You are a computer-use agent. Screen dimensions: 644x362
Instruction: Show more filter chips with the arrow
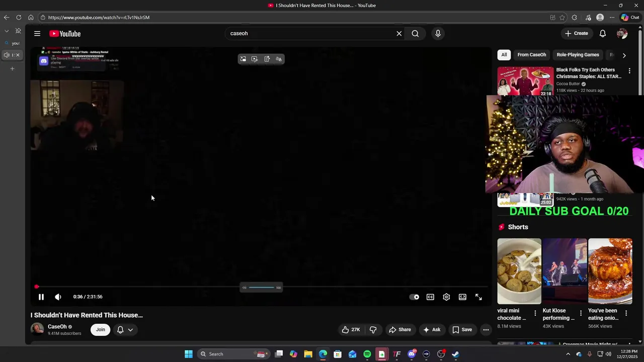click(624, 55)
